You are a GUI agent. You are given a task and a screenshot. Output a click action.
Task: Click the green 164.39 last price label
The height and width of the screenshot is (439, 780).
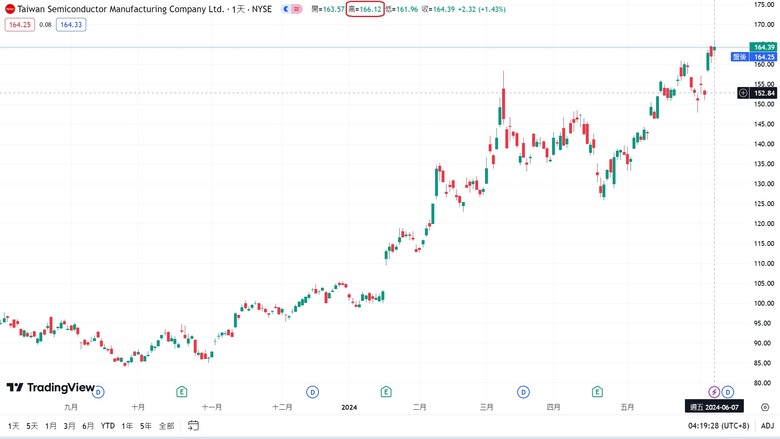click(763, 47)
